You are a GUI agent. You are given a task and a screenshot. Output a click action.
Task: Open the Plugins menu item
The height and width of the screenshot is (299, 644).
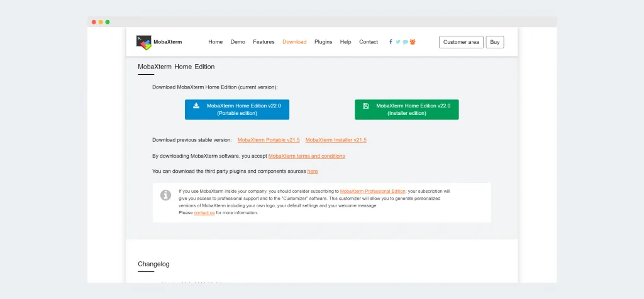pyautogui.click(x=323, y=42)
